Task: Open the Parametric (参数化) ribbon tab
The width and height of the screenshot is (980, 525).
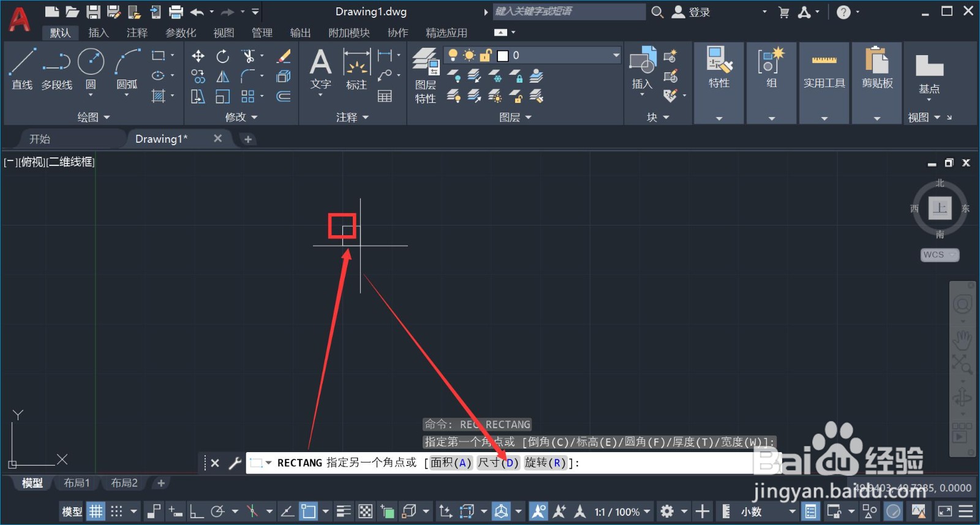Action: (x=181, y=32)
